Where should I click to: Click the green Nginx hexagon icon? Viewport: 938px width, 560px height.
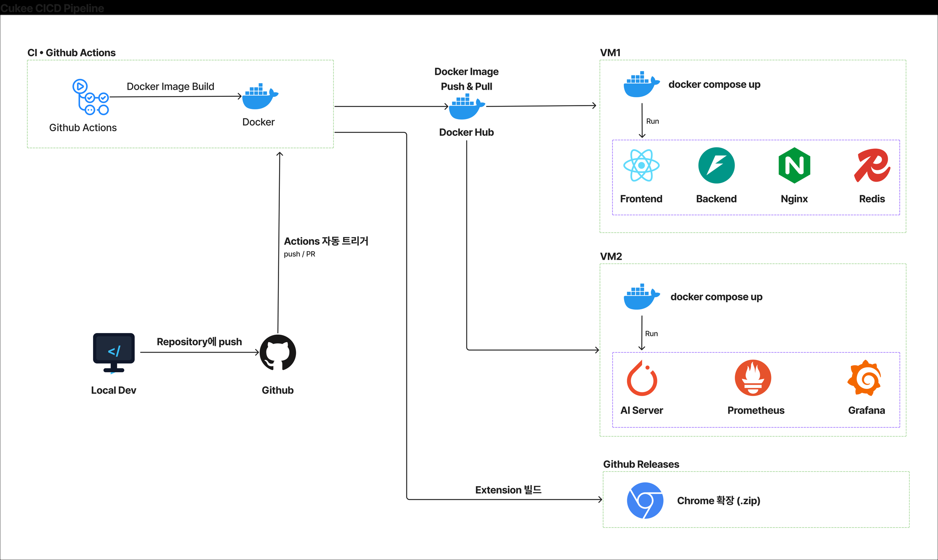point(794,165)
